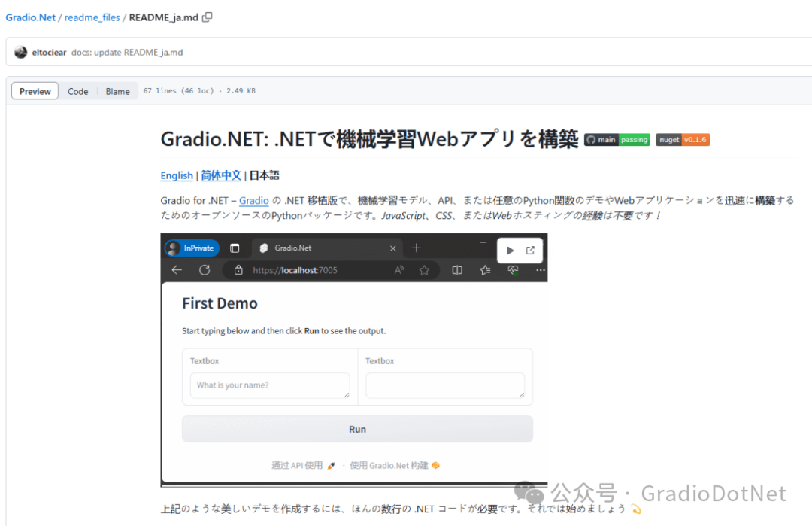Image resolution: width=812 pixels, height=526 pixels.
Task: Click the Gradio.Net favicon on the browser tab
Action: coord(262,248)
